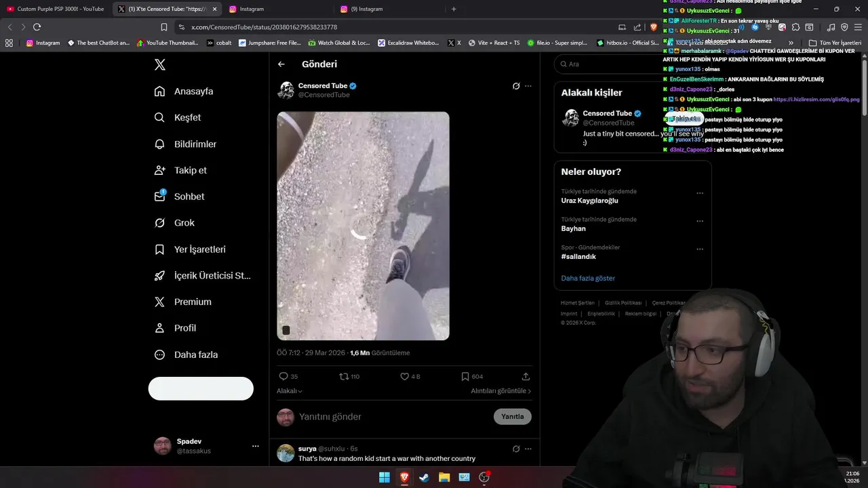The image size is (868, 488).
Task: Open more options on Censored Tube post
Action: pyautogui.click(x=528, y=86)
